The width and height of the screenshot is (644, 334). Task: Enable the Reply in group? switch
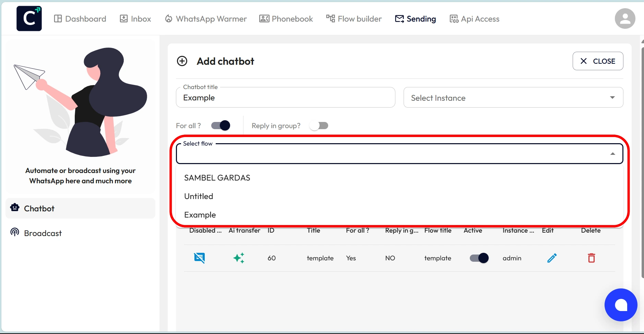point(319,125)
